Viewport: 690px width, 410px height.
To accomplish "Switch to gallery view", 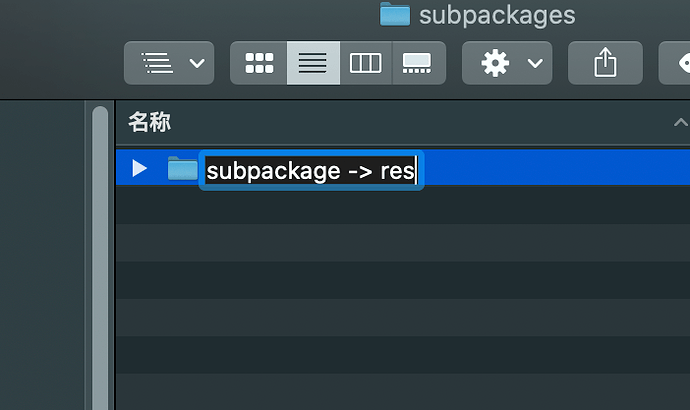I will pyautogui.click(x=417, y=63).
